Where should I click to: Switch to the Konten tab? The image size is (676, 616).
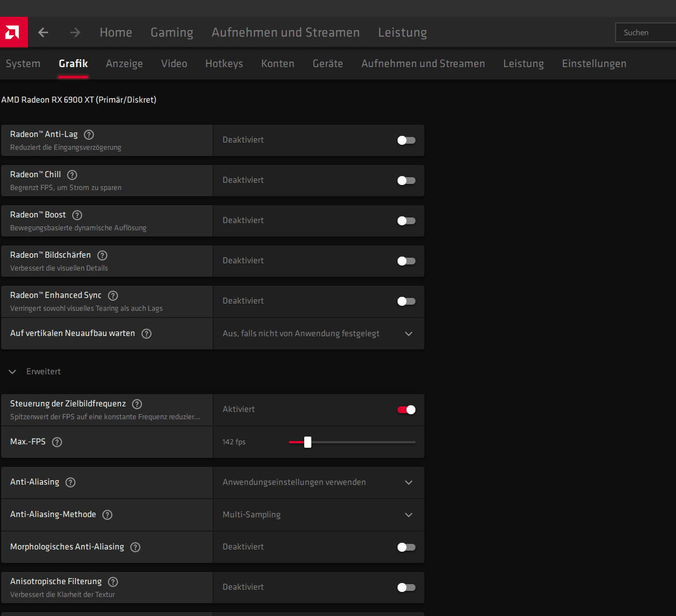pos(278,64)
